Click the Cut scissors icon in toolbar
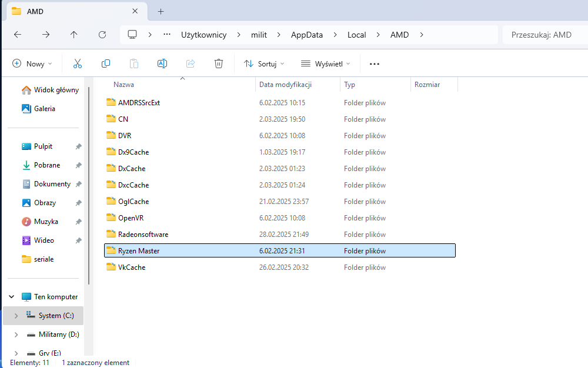The image size is (588, 368). pos(78,63)
